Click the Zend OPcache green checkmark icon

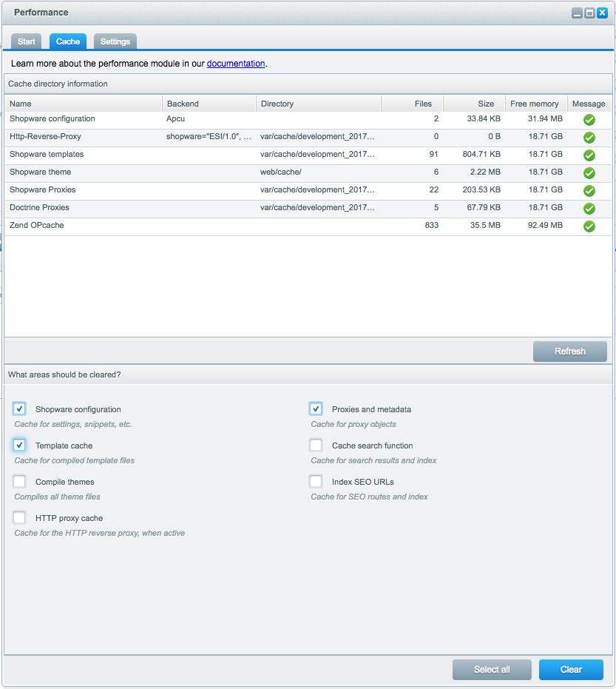589,226
